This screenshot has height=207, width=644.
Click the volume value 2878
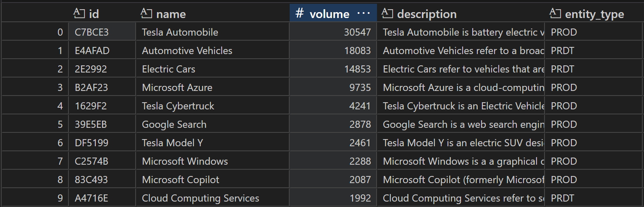(x=333, y=124)
